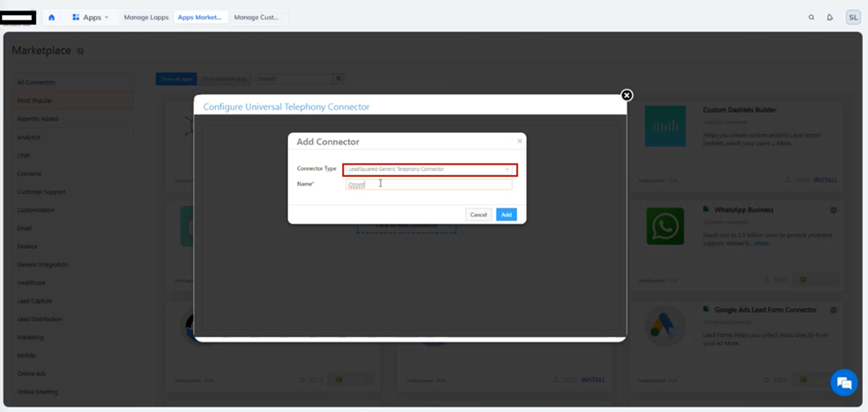Click Google Ads Lead Form Connector title
The width and height of the screenshot is (868, 412).
click(x=766, y=310)
